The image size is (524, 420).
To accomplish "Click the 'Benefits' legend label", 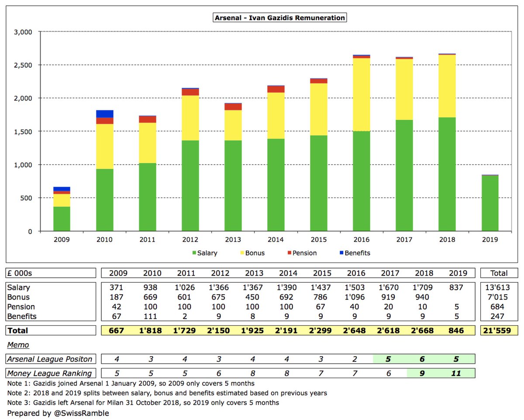I will (x=357, y=253).
